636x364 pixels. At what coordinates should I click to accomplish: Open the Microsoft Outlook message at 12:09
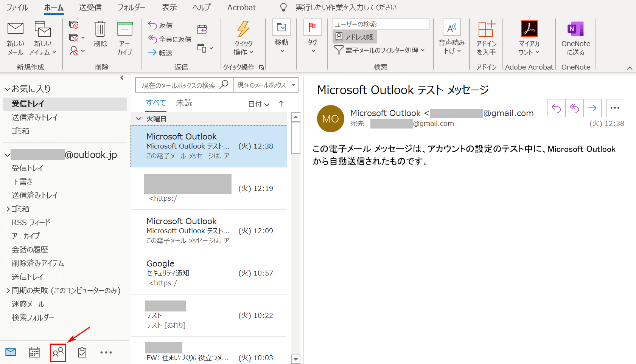209,231
